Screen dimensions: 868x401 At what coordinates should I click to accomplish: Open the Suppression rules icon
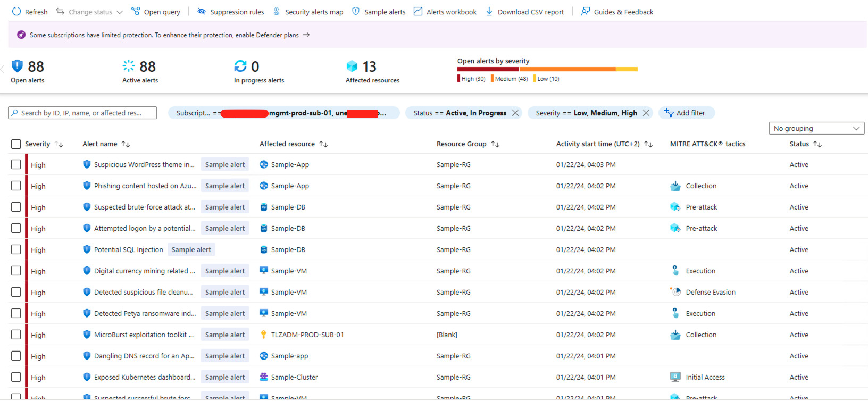click(202, 12)
